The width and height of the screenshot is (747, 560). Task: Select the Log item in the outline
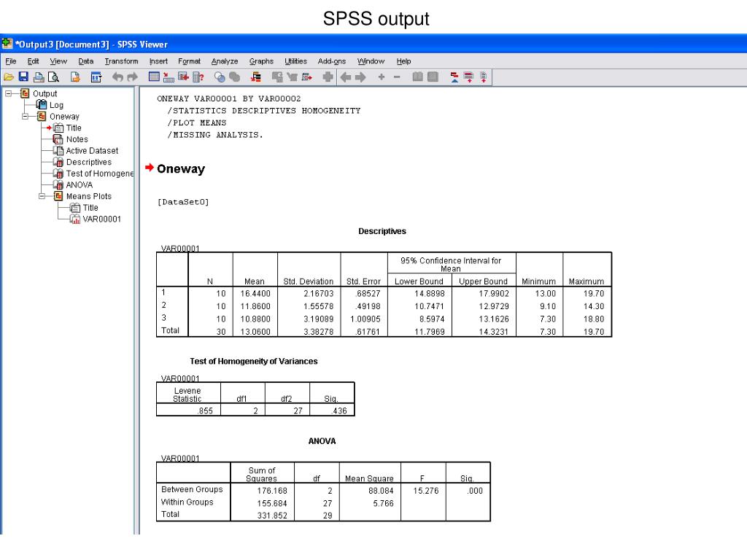(x=56, y=105)
